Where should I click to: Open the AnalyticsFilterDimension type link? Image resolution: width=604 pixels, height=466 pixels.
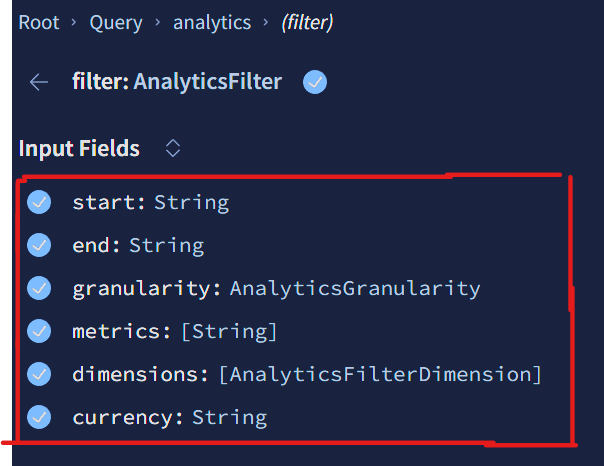[380, 374]
